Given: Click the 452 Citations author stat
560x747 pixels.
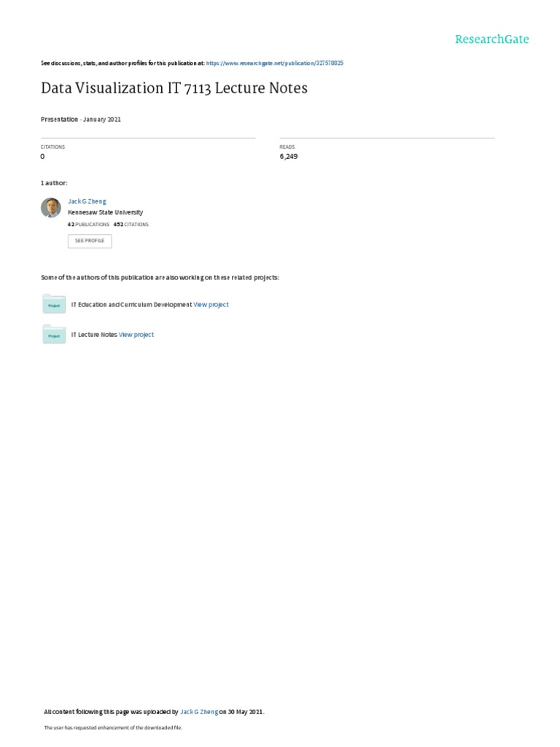Looking at the screenshot, I should [x=131, y=225].
